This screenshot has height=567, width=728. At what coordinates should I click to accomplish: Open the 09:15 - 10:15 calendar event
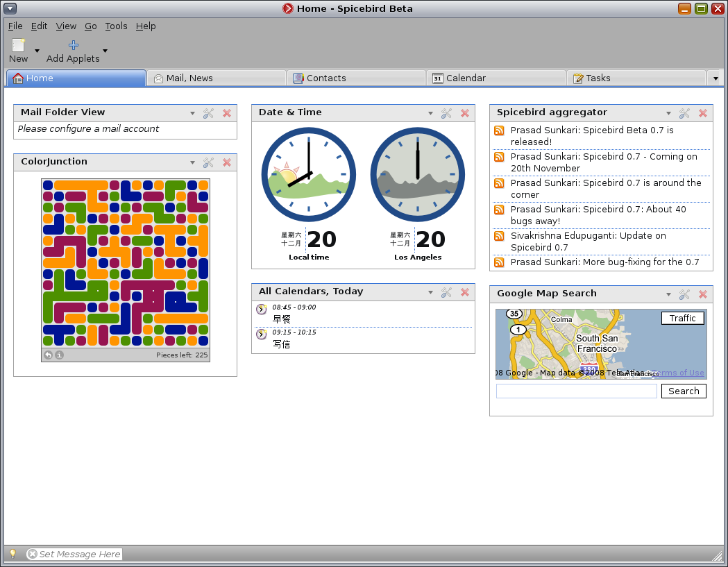[363, 339]
